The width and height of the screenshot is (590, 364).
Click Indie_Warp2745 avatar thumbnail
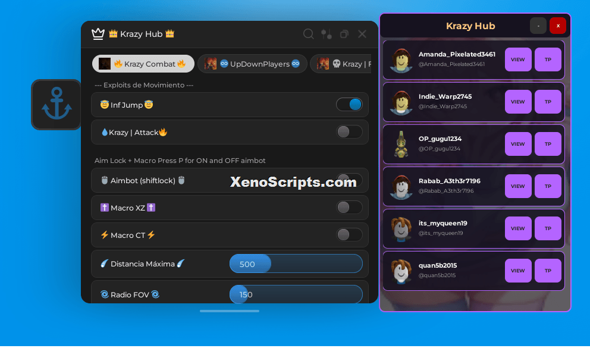click(401, 102)
